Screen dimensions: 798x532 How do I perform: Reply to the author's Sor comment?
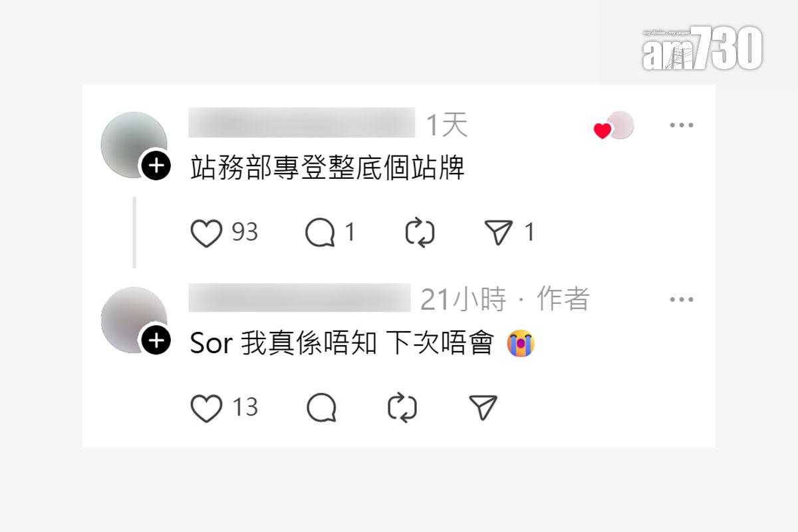tap(321, 408)
